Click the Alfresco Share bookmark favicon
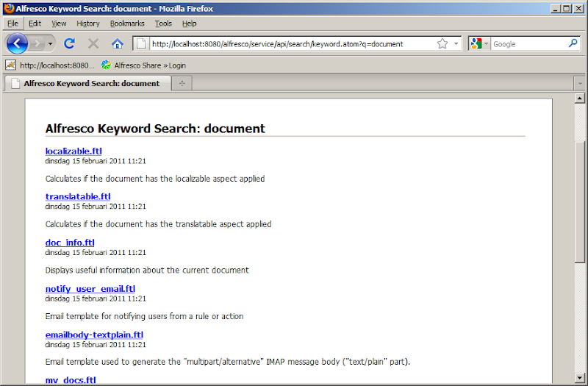The width and height of the screenshot is (588, 386). [106, 65]
